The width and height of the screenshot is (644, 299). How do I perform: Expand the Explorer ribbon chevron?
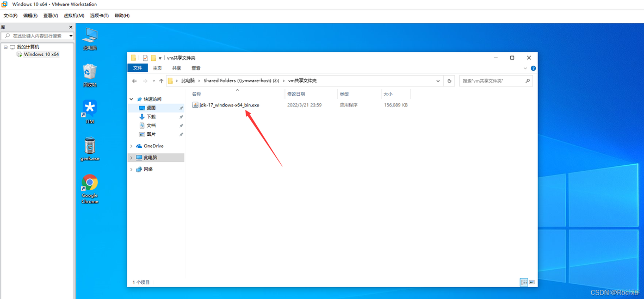525,68
